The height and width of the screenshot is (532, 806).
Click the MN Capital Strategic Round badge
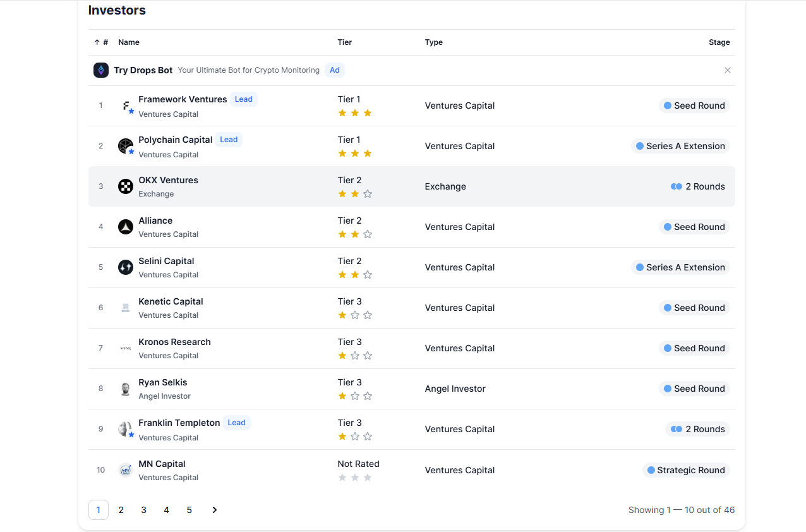[686, 470]
